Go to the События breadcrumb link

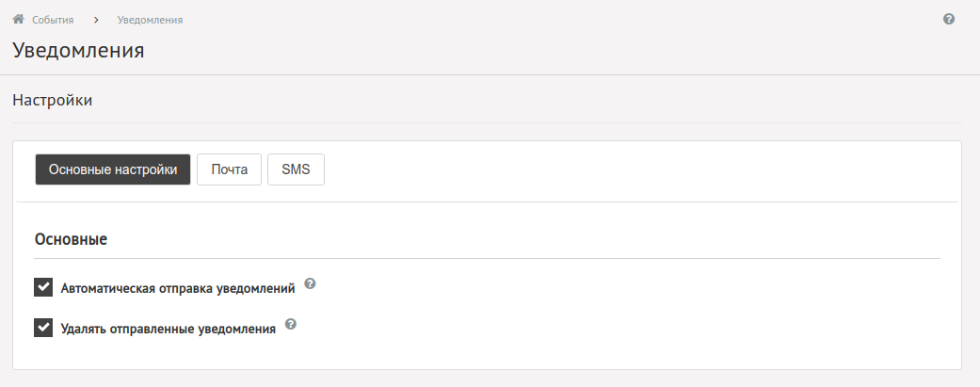pyautogui.click(x=53, y=20)
